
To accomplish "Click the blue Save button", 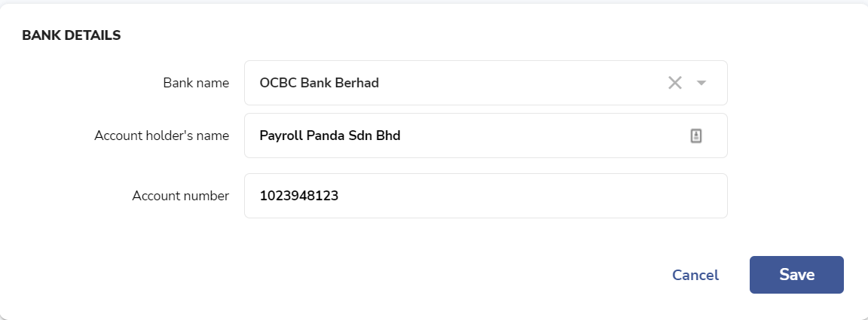I will pyautogui.click(x=796, y=275).
